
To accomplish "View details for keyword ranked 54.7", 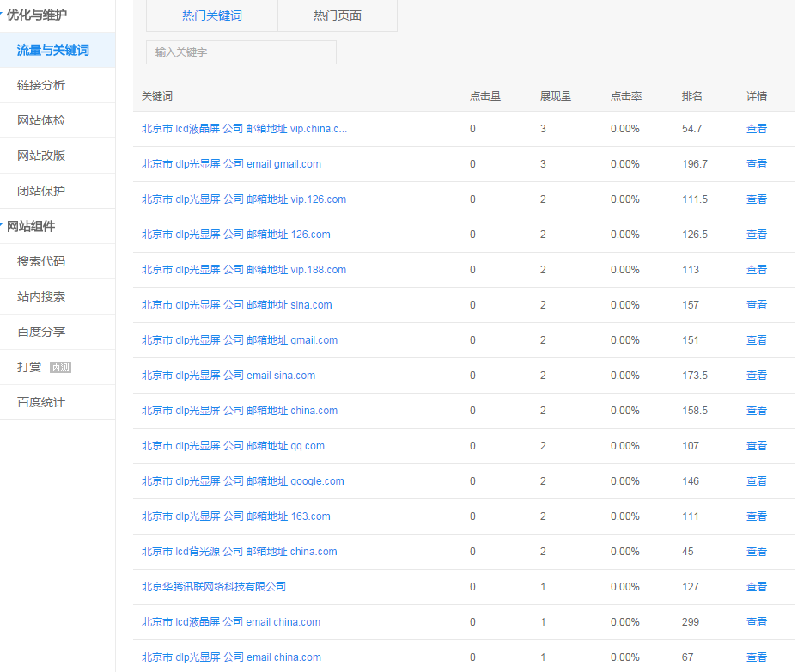I will click(756, 129).
